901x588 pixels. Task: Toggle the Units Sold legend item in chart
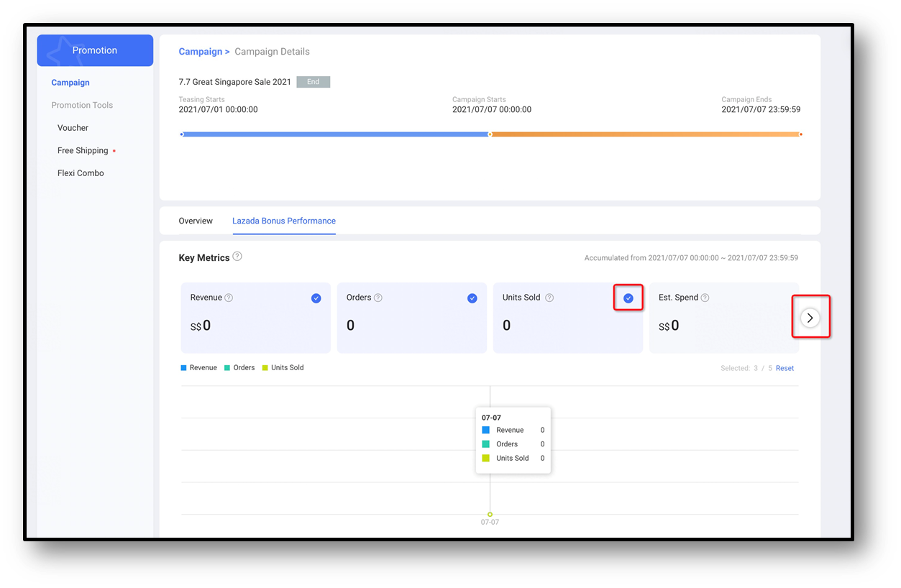283,368
